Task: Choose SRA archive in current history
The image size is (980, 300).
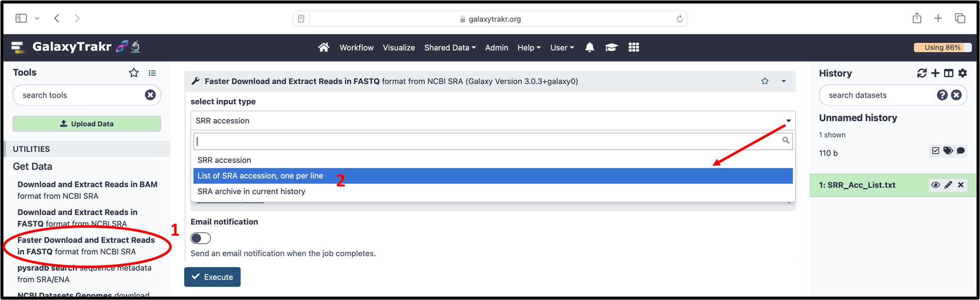Action: pyautogui.click(x=493, y=191)
